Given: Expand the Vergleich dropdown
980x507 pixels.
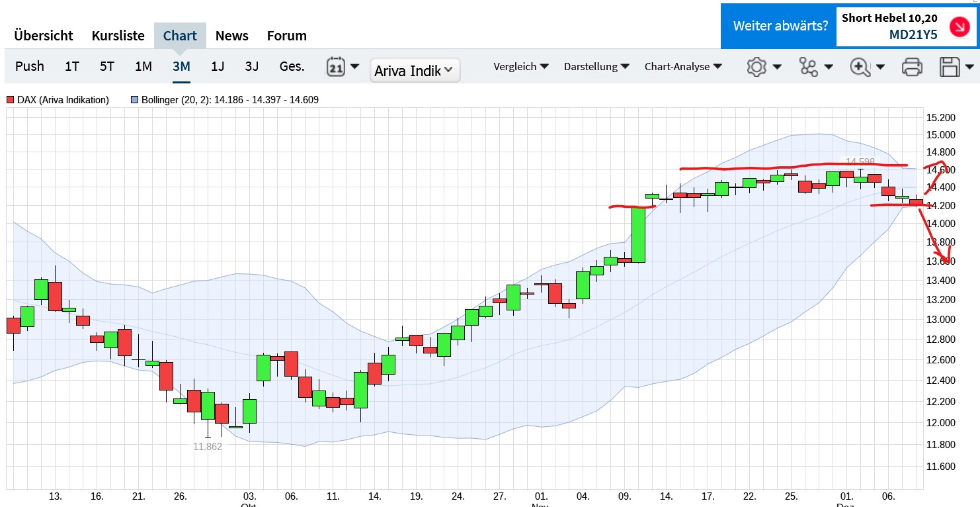Looking at the screenshot, I should click(x=521, y=67).
